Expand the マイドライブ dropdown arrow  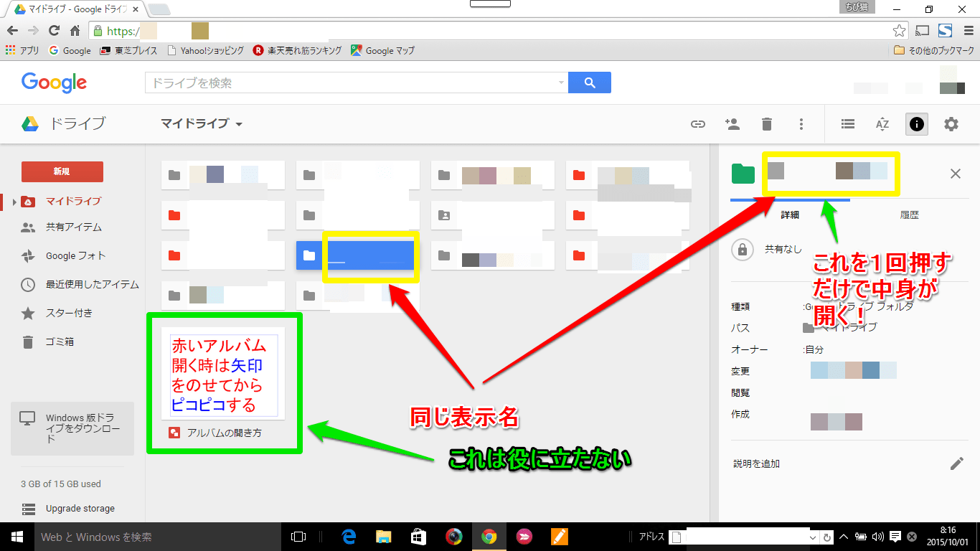[x=239, y=124]
